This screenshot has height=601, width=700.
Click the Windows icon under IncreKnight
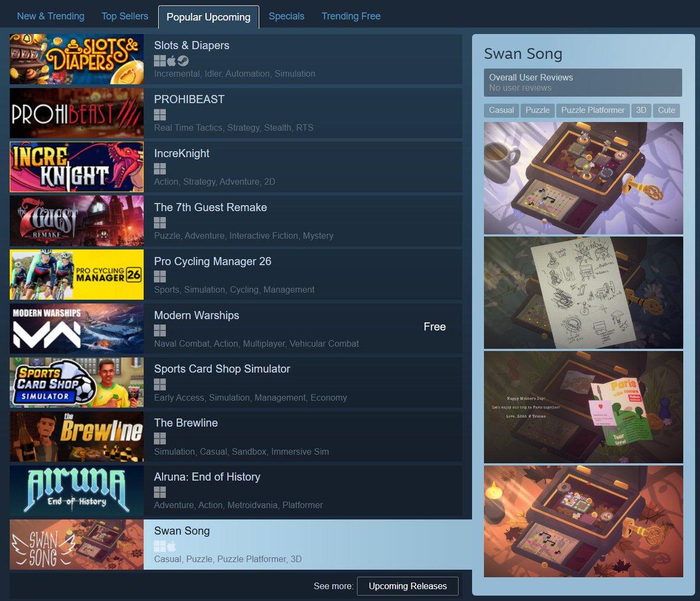[160, 168]
